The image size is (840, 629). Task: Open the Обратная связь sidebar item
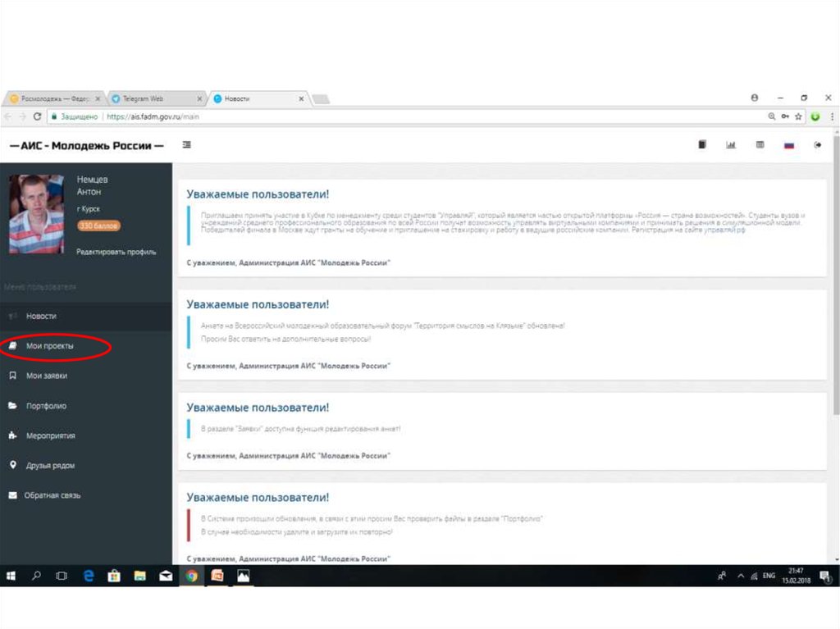[x=85, y=495]
